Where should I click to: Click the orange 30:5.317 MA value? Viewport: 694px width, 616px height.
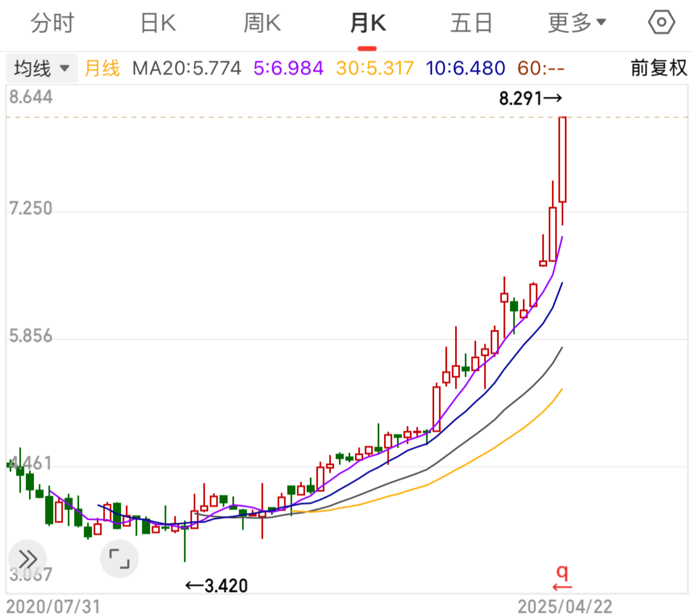(375, 68)
